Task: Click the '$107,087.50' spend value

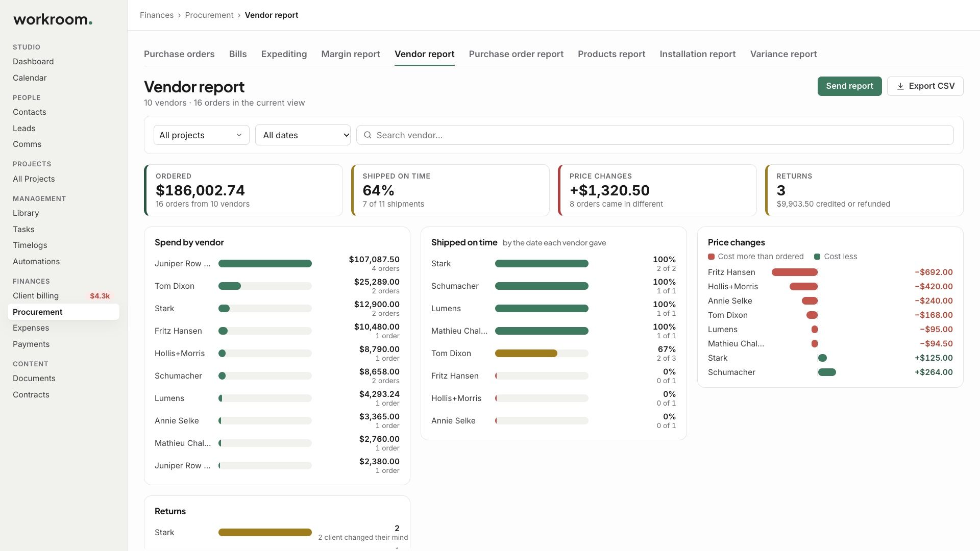Action: 374,260
